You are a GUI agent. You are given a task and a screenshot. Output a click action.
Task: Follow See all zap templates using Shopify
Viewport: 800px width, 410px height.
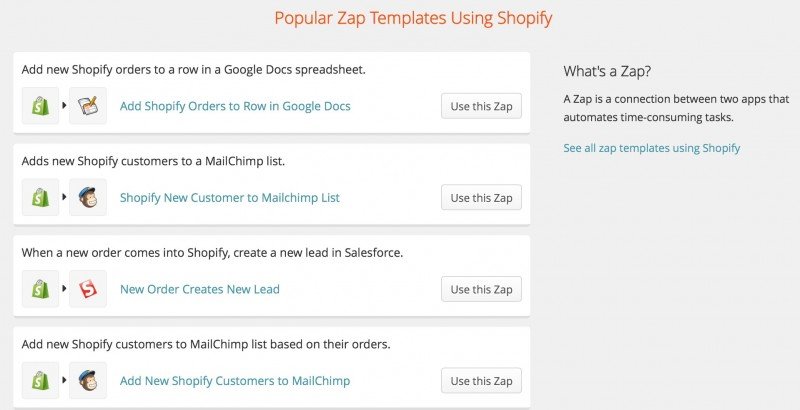pos(652,148)
